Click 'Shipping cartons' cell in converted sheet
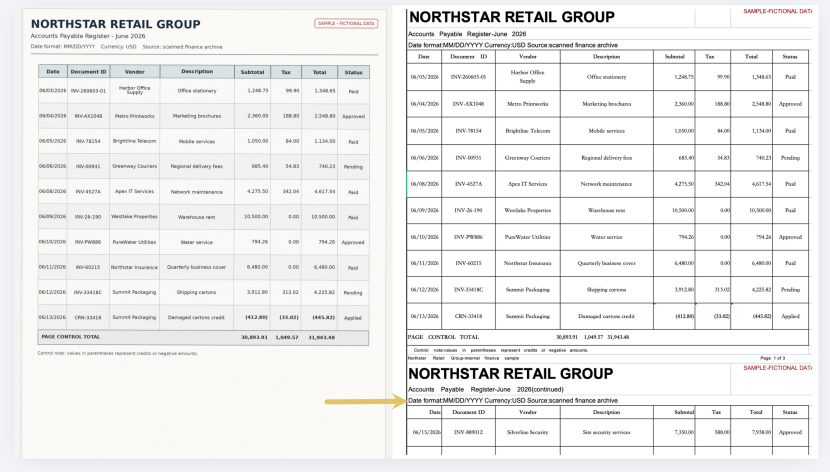Screen dimensions: 830x472 coord(607,290)
